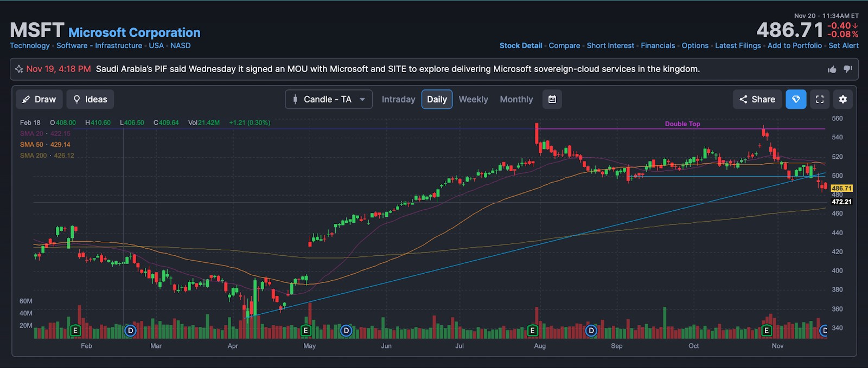868x368 pixels.
Task: Click the earnings E marker near Feb
Action: (75, 331)
